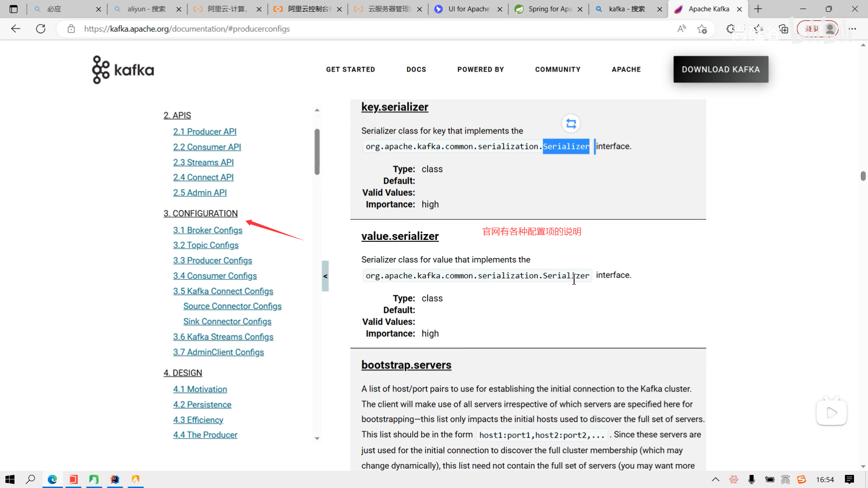Click the DOWNLOAD KAFKA button
The image size is (868, 488).
[721, 69]
